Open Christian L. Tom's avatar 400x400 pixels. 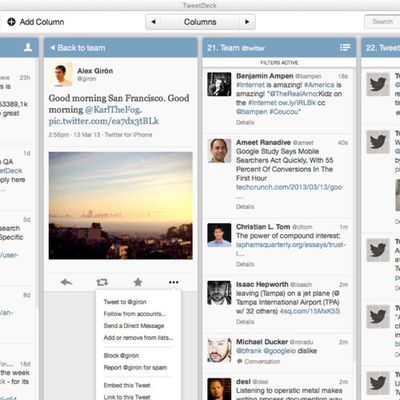pos(219,235)
